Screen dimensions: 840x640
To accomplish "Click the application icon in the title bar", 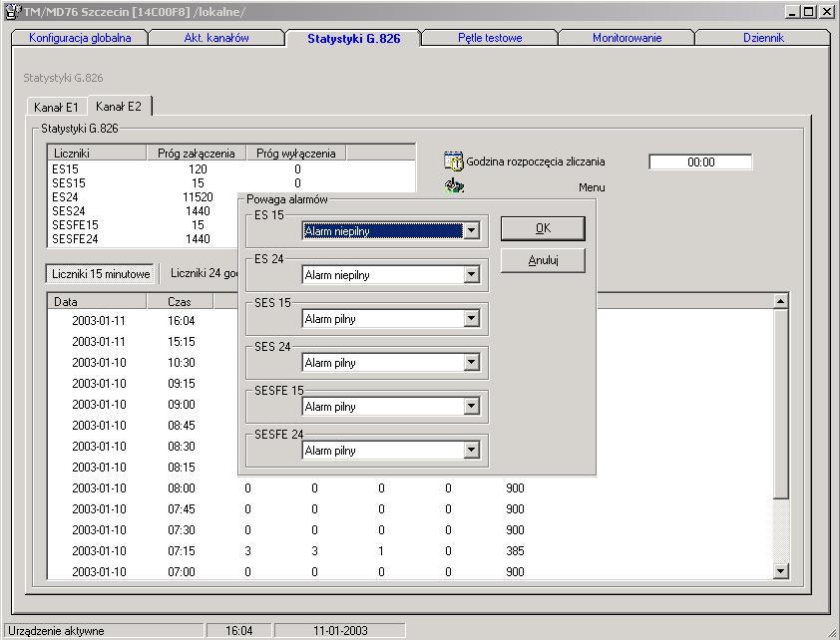I will point(12,11).
